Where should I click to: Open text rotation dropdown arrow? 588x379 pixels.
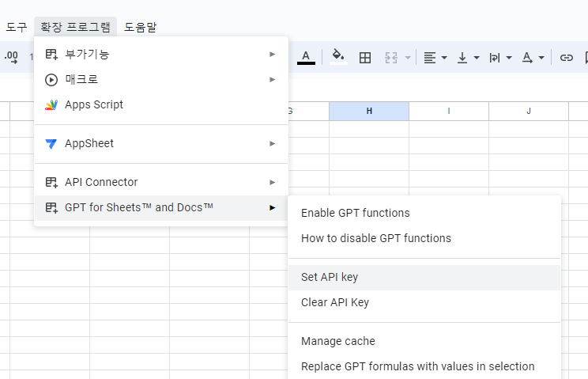pyautogui.click(x=541, y=58)
